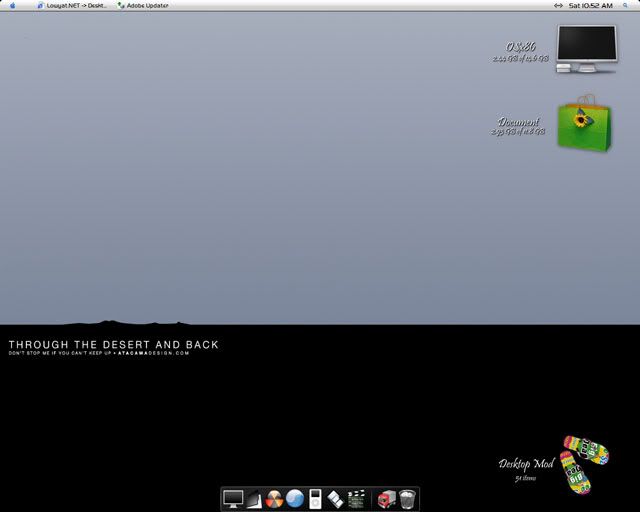Viewport: 640px width, 512px height.
Task: Launch the white iPod dock icon
Action: (315, 498)
